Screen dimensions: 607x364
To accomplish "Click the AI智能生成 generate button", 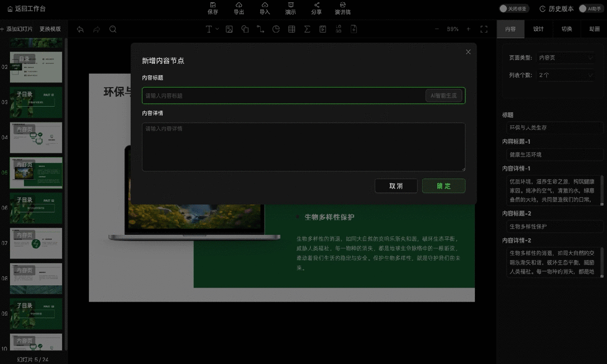I will (443, 95).
